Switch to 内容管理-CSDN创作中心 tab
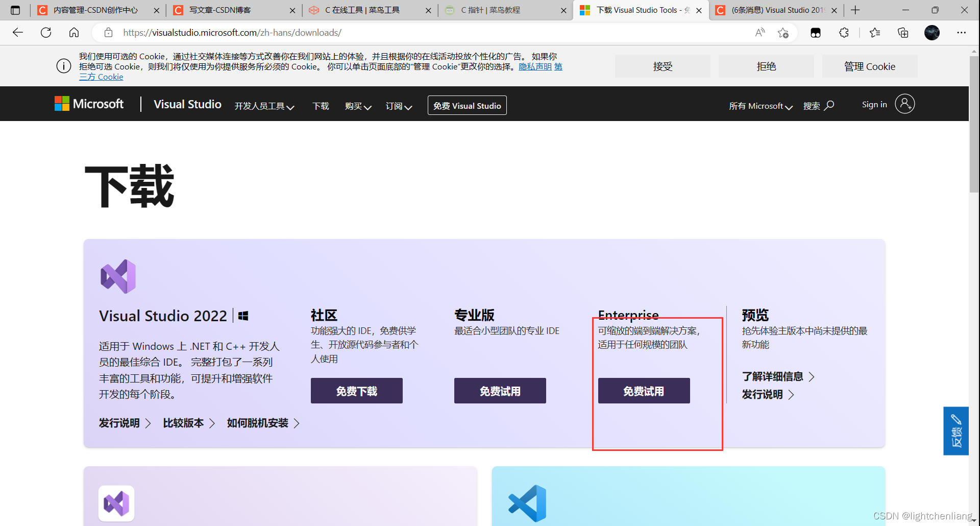980x526 pixels. (x=98, y=10)
